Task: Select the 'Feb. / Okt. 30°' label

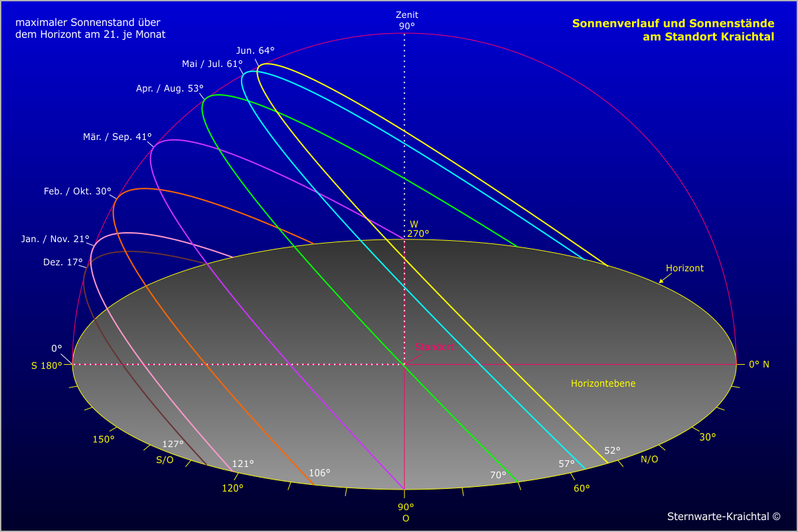Action: click(x=78, y=191)
